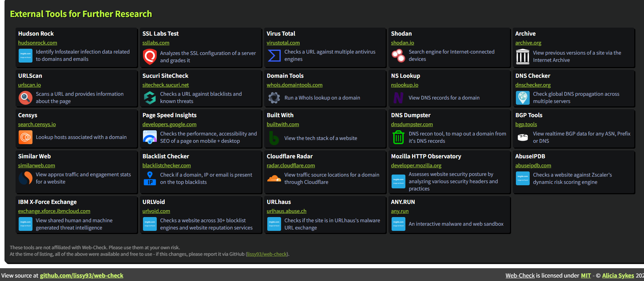644x281 pixels.
Task: Open github.com/lissy93/web-check footer link
Action: tap(81, 275)
